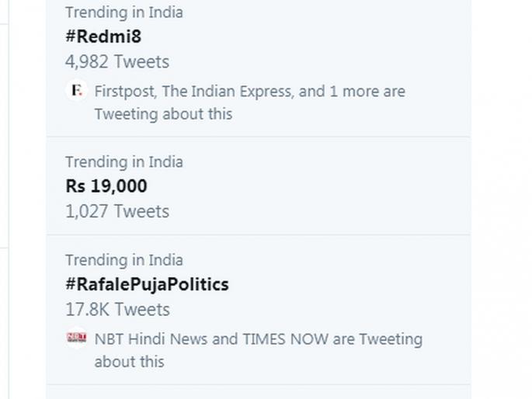Click 'Trending in India' label above #RafalePujaPolitics
Image resolution: width=532 pixels, height=399 pixels.
pyautogui.click(x=123, y=260)
